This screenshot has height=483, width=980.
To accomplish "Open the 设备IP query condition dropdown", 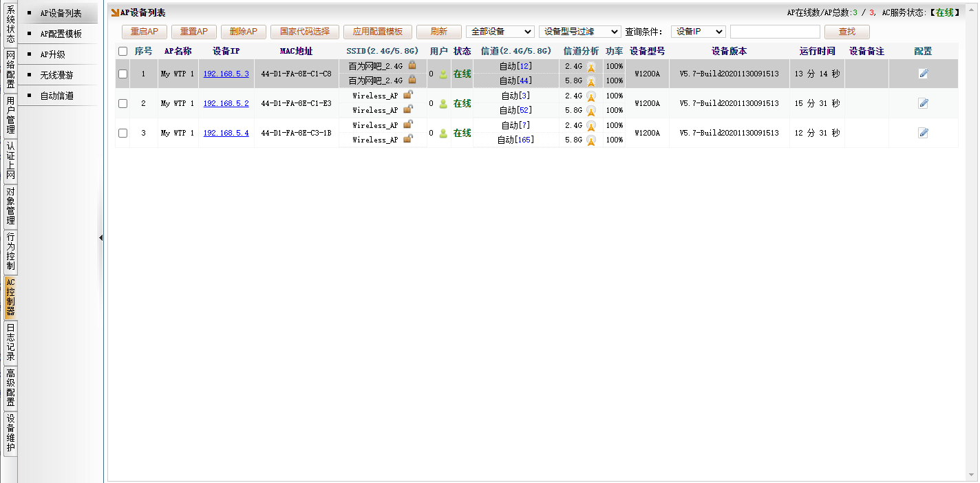I will click(698, 32).
